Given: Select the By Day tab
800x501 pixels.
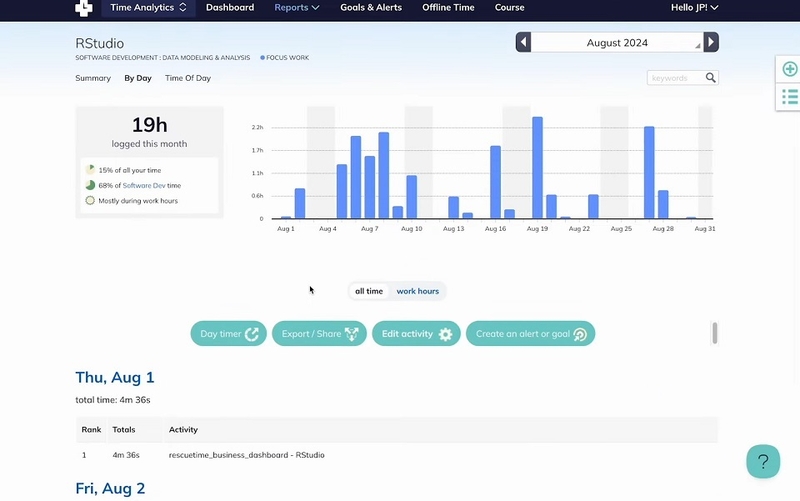Looking at the screenshot, I should pyautogui.click(x=138, y=78).
